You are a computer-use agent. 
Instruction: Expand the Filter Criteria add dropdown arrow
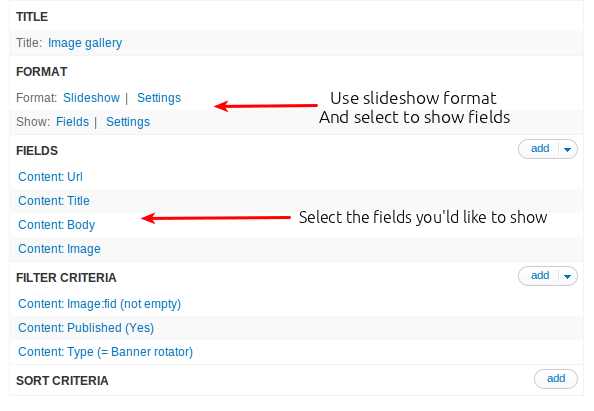567,276
